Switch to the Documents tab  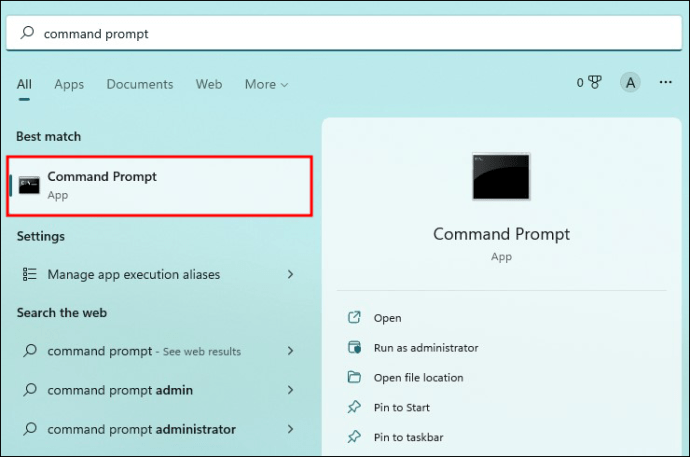coord(140,84)
